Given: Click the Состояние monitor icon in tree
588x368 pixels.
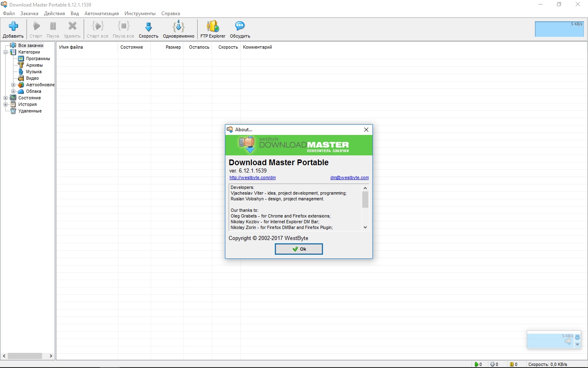Looking at the screenshot, I should [13, 98].
